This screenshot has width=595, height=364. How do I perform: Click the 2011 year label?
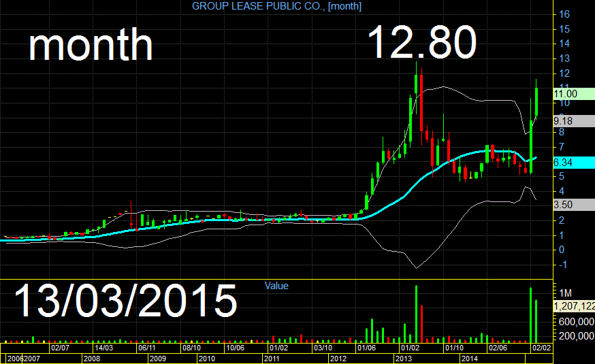coord(272,359)
